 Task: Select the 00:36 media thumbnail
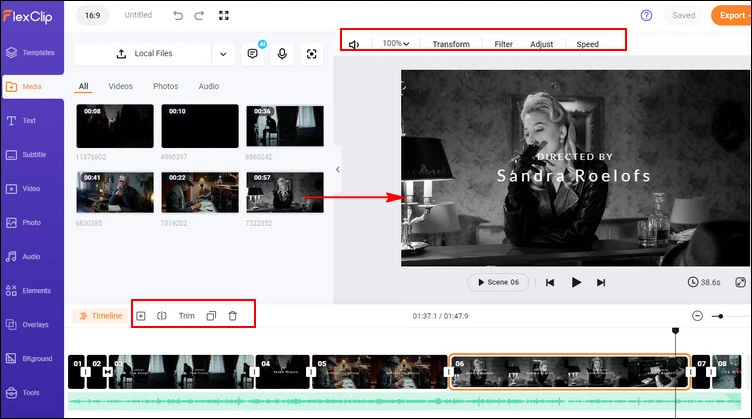pos(285,126)
